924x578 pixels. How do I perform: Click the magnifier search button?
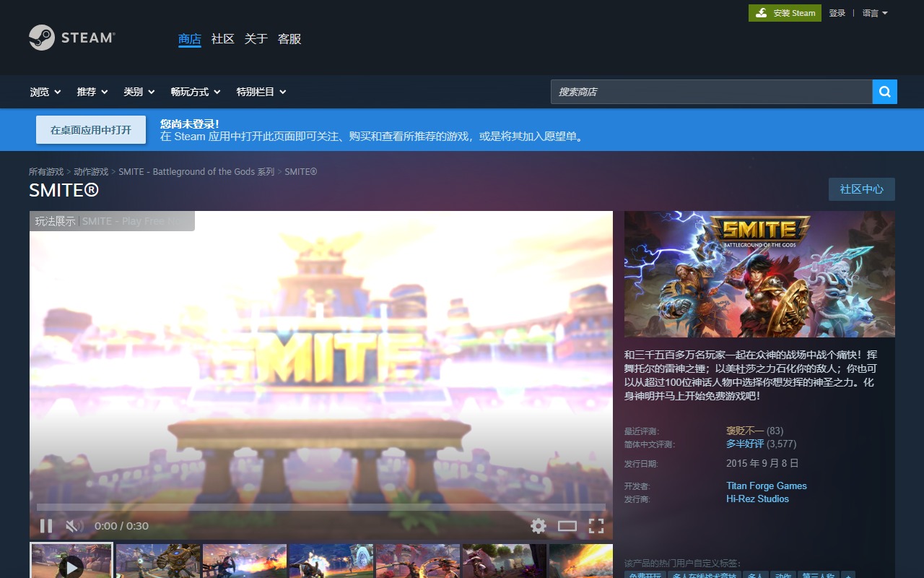click(x=885, y=92)
